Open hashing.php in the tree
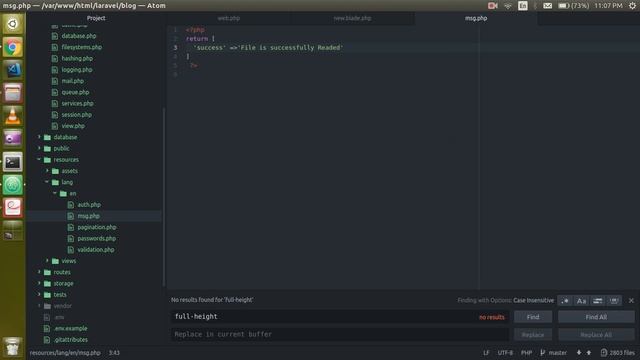Image resolution: width=640 pixels, height=360 pixels. [77, 58]
